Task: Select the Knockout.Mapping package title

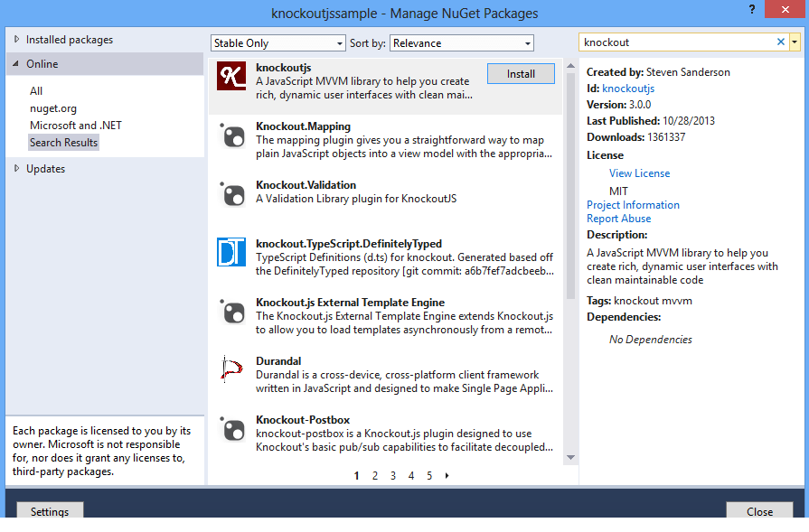Action: (303, 126)
